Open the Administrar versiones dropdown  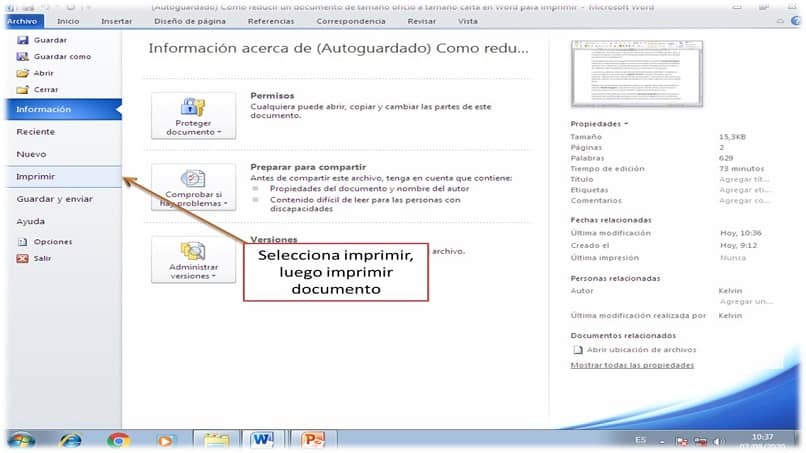[x=193, y=259]
